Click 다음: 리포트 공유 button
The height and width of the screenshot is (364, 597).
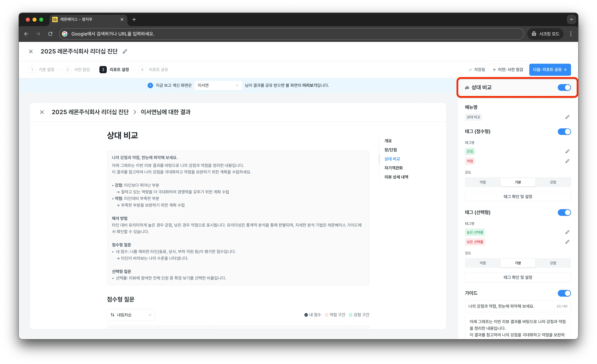pos(550,70)
